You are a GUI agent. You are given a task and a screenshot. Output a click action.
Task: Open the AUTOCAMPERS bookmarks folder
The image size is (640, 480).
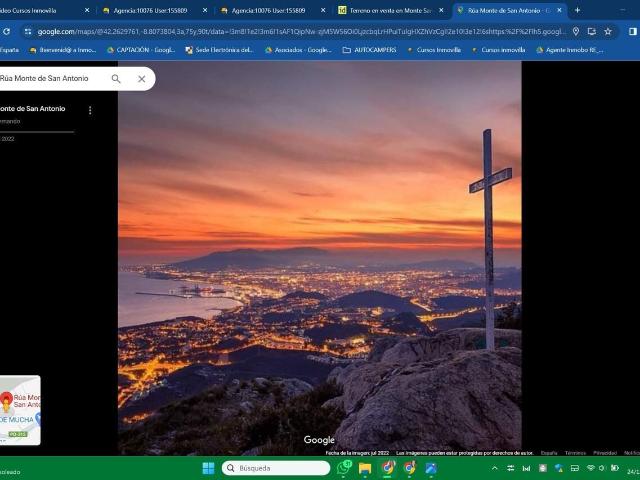(369, 49)
